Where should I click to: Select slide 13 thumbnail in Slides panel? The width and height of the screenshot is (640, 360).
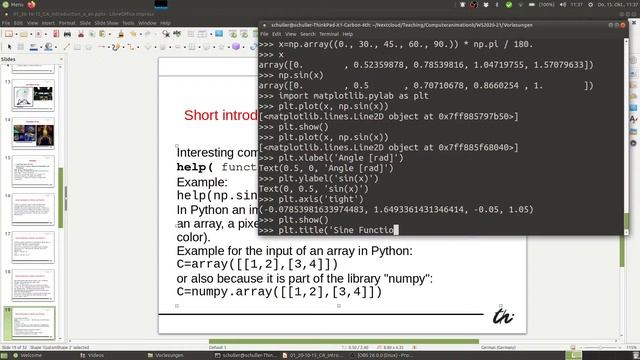tap(33, 95)
